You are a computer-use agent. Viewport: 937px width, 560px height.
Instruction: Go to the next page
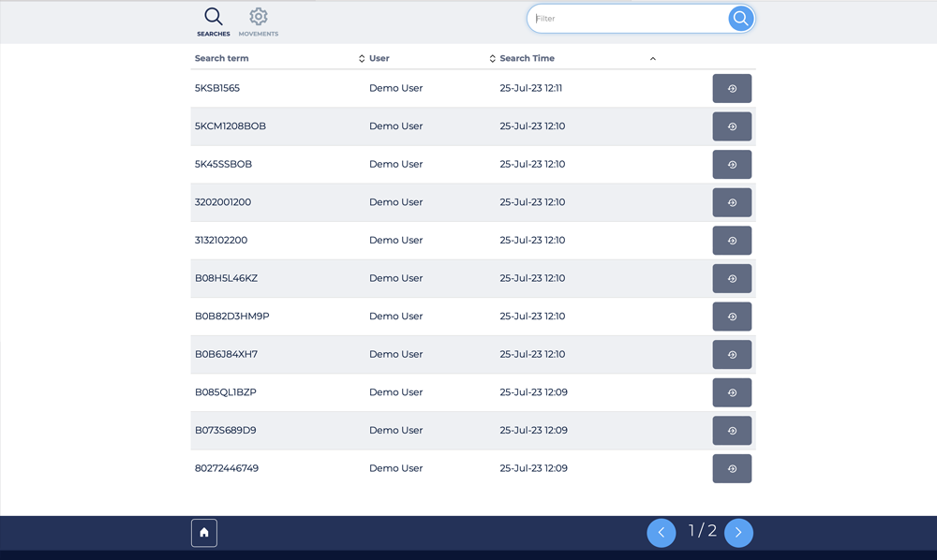(738, 533)
